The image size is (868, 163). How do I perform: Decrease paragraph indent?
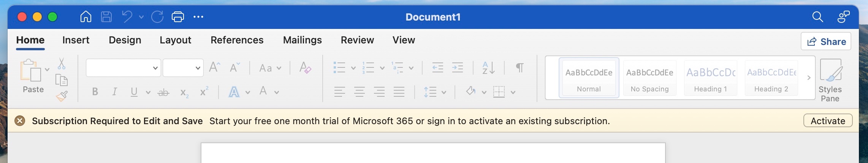pyautogui.click(x=438, y=68)
